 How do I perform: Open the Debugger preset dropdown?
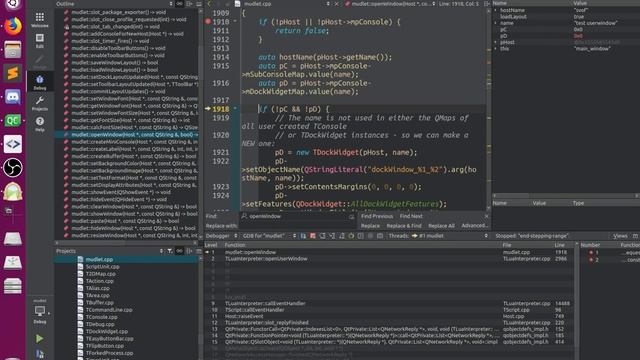(x=221, y=236)
